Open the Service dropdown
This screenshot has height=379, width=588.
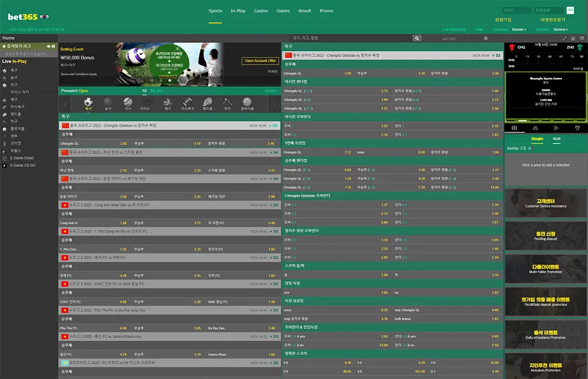(x=560, y=29)
